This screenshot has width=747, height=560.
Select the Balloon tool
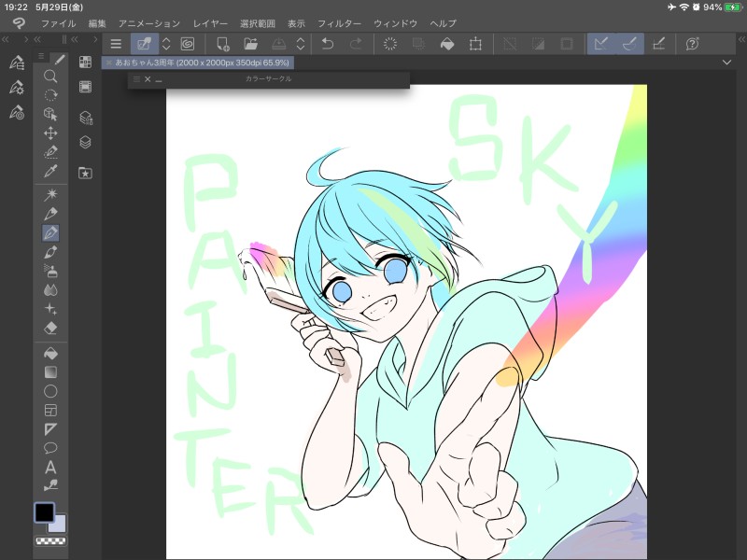(x=50, y=448)
